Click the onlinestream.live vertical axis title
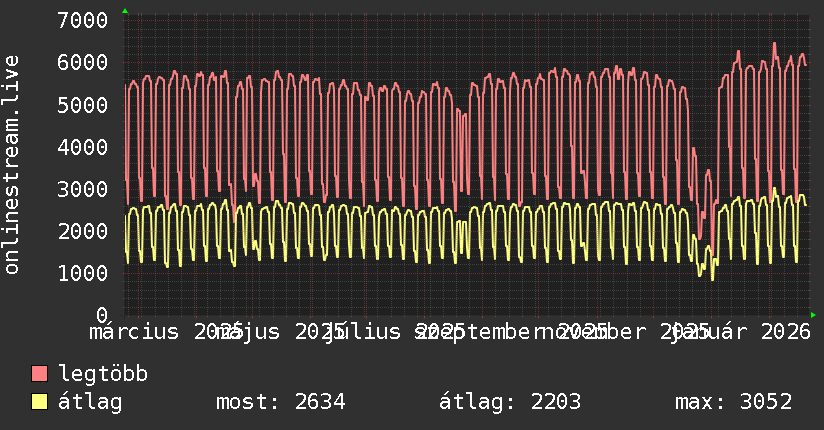This screenshot has height=430, width=824. click(12, 165)
